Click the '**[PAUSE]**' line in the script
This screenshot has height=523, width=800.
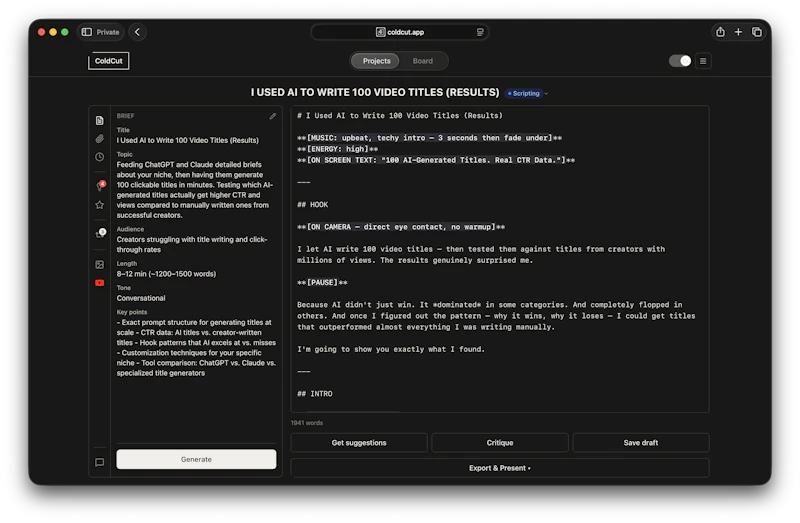click(322, 283)
